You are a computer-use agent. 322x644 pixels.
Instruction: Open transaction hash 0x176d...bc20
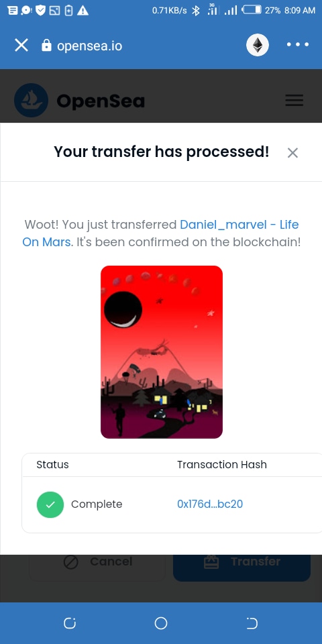coord(210,504)
